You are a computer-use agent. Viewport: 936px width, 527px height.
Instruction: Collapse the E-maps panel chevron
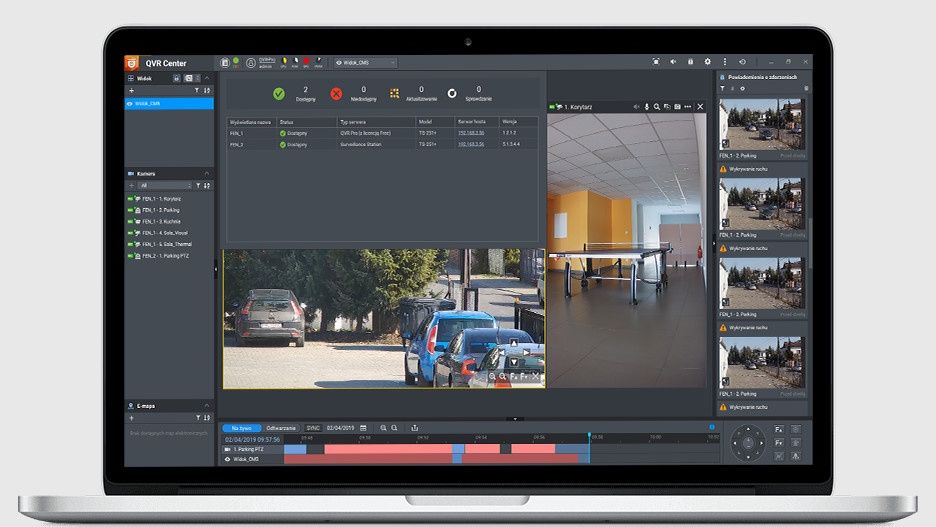click(x=207, y=406)
